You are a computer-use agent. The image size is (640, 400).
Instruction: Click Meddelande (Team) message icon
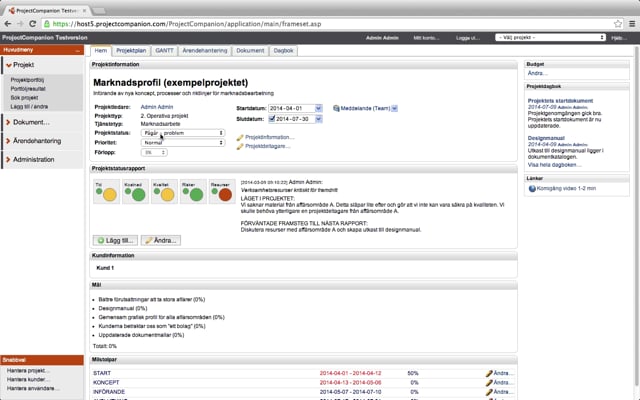click(x=336, y=108)
